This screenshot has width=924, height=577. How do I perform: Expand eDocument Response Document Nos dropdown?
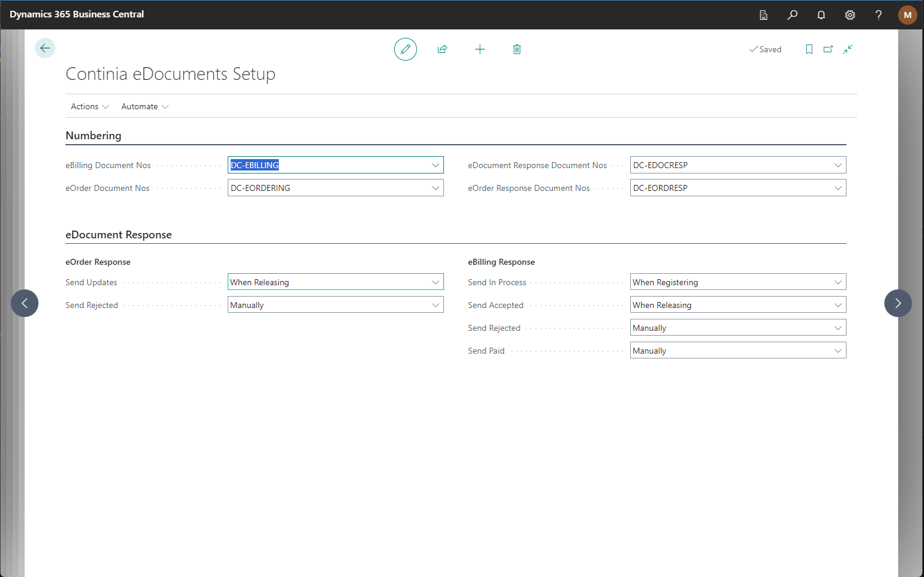(838, 165)
